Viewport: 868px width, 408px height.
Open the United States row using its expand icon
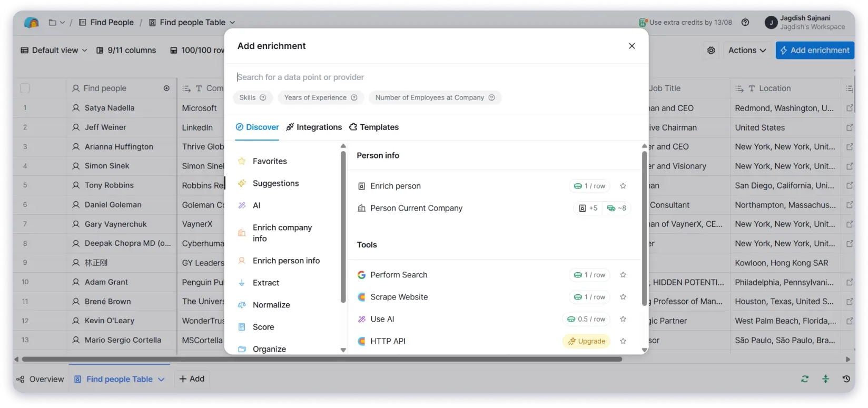pos(850,127)
